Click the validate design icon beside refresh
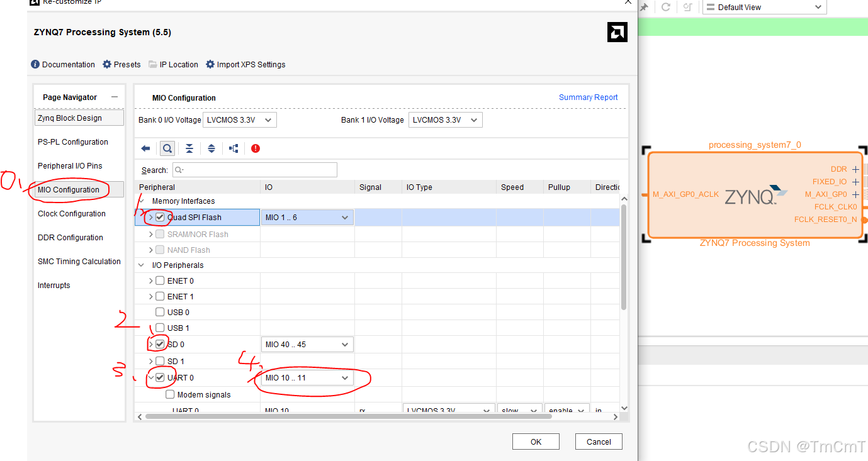The height and width of the screenshot is (461, 868). pyautogui.click(x=687, y=8)
